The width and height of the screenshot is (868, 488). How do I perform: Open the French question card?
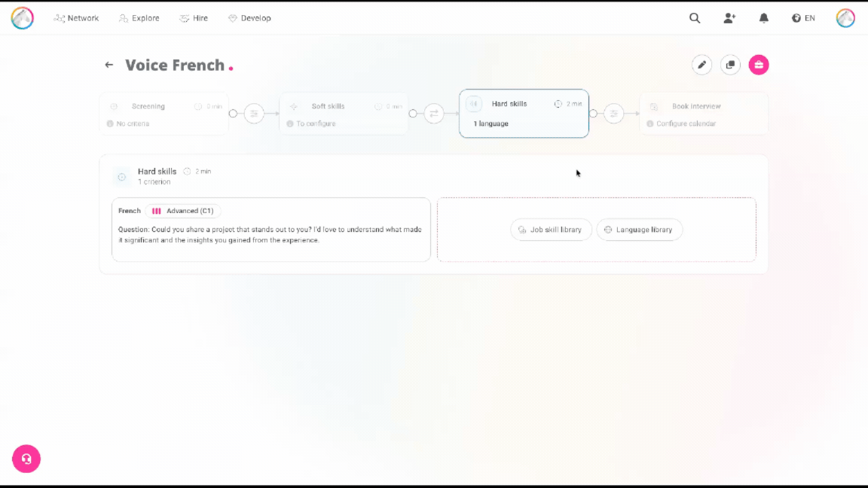[x=271, y=230]
